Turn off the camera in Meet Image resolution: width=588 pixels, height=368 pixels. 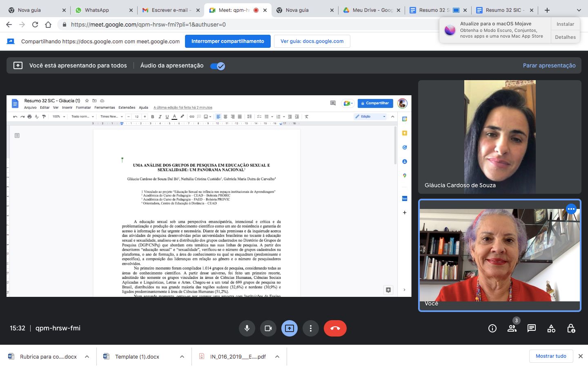[x=268, y=328]
